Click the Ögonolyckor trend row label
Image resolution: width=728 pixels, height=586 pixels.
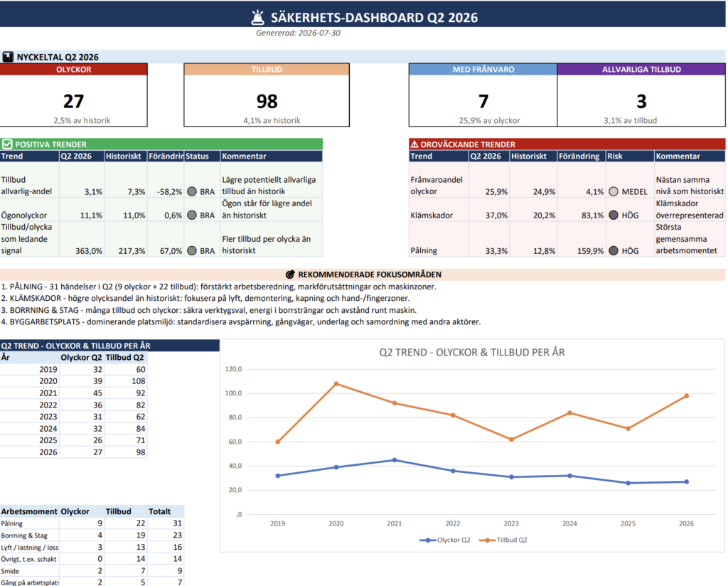click(x=23, y=215)
